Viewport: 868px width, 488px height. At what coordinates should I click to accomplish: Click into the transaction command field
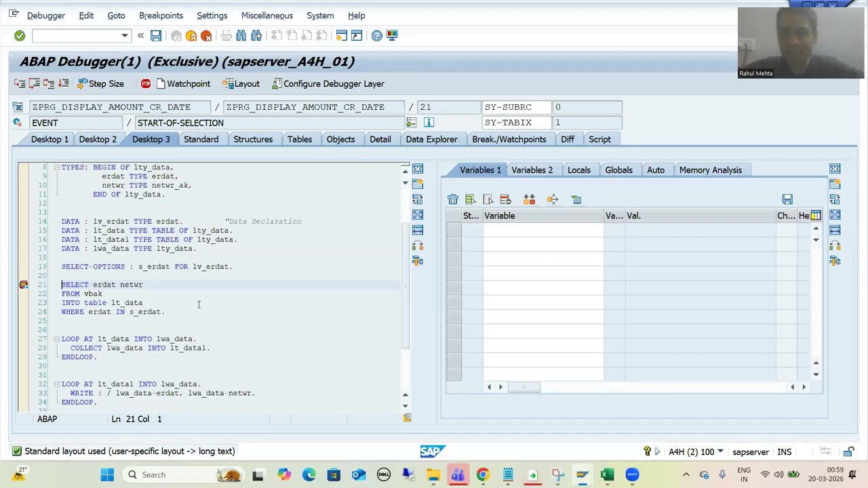[x=76, y=35]
